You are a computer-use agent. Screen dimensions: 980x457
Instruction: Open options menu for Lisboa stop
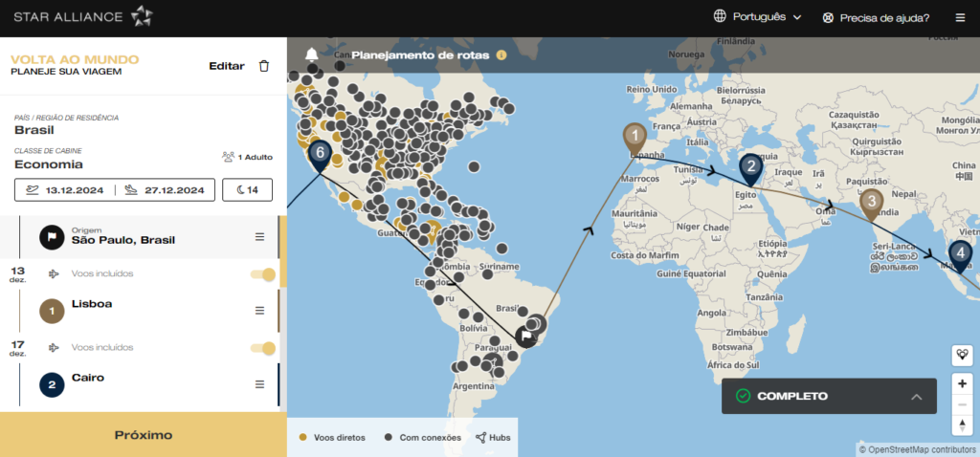[x=259, y=311]
